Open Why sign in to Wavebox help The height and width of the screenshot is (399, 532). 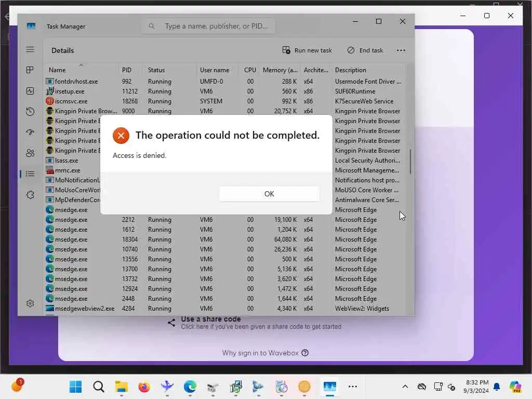click(265, 353)
